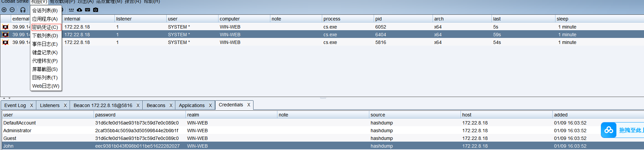The width and height of the screenshot is (644, 150).
Task: Open screenshots via the camera icon
Action: (96, 10)
